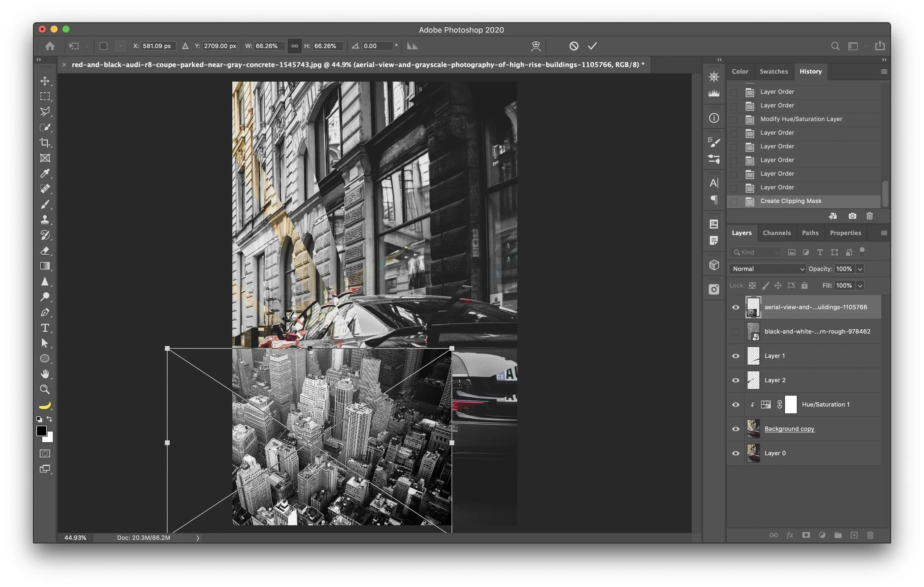Select the Modify Hue/Saturation Layer history state
924x587 pixels.
tap(801, 119)
